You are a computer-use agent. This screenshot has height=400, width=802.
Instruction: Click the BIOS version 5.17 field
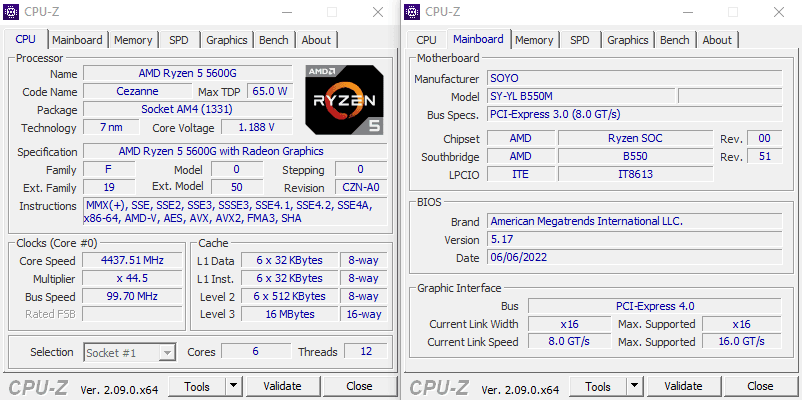pyautogui.click(x=634, y=238)
